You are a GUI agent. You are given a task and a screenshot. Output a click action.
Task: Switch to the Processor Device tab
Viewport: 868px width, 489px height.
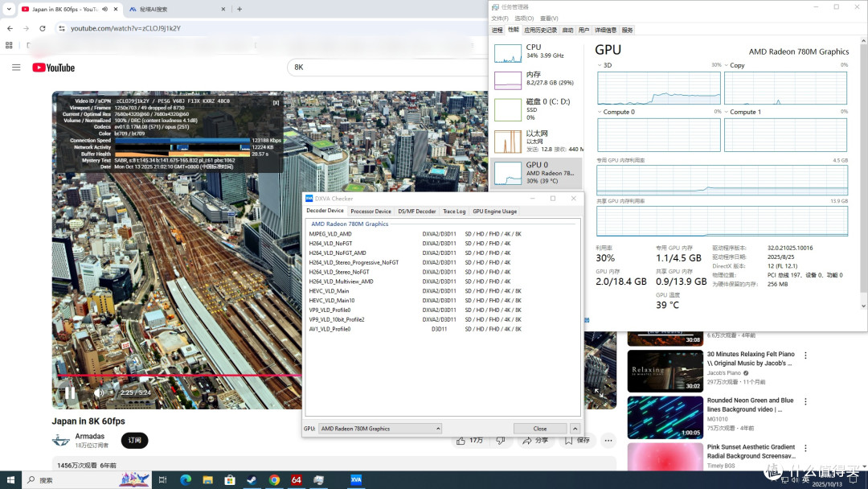coord(371,211)
